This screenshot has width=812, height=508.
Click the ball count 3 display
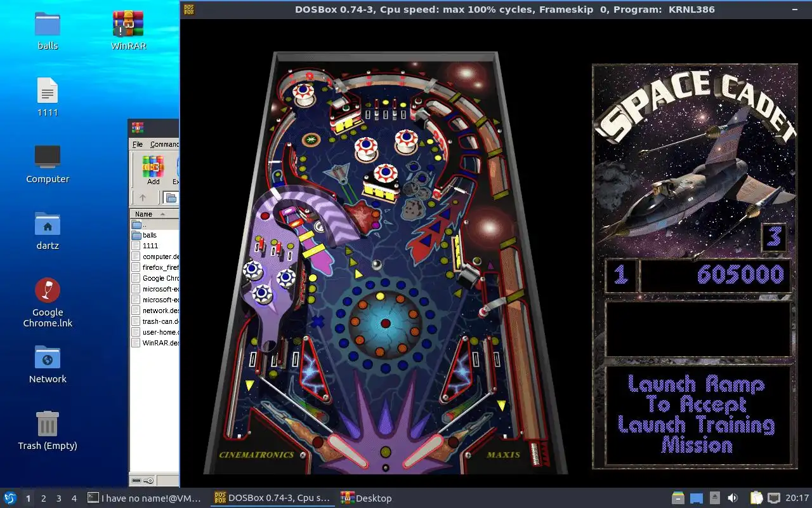pos(774,237)
